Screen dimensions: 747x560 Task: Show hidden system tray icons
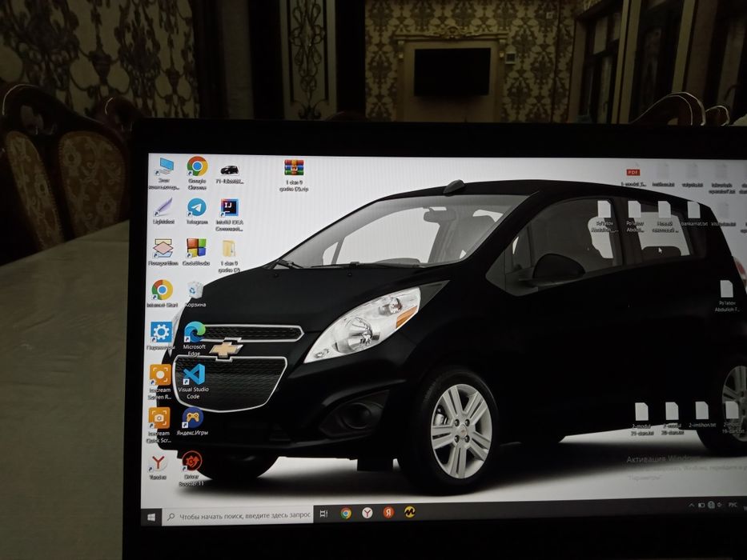pos(691,506)
